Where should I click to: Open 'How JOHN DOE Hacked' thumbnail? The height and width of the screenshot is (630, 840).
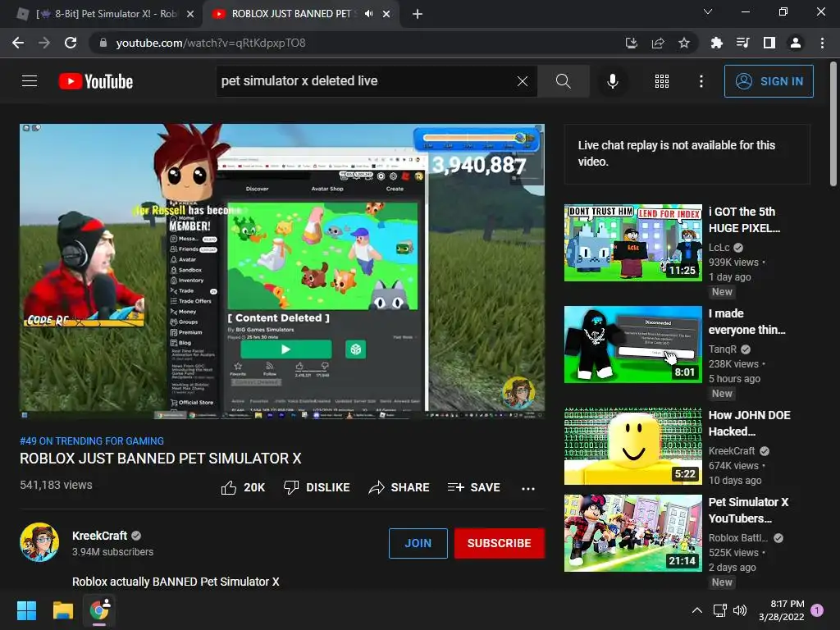(x=632, y=445)
